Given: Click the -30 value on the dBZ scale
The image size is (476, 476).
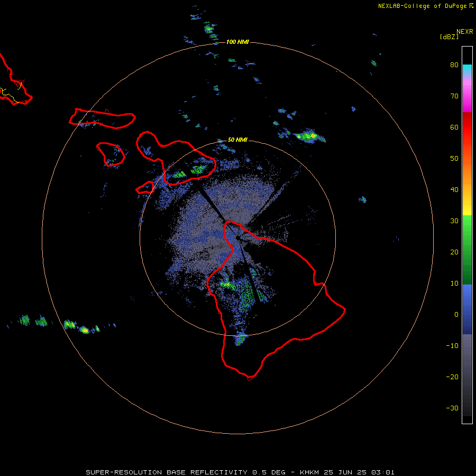Looking at the screenshot, I should point(452,408).
